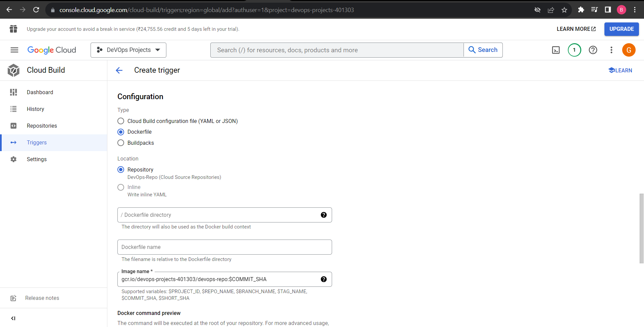Open Settings in the sidebar
The image size is (644, 327).
pyautogui.click(x=54, y=159)
